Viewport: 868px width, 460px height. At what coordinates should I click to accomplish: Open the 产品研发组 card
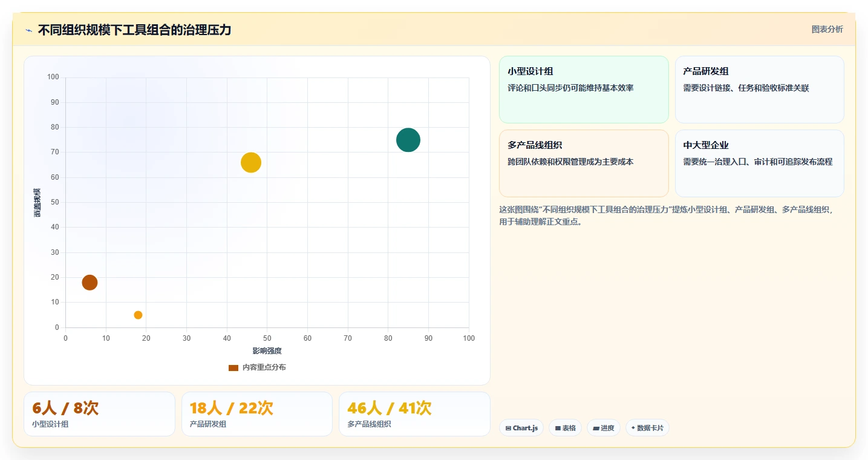point(759,90)
